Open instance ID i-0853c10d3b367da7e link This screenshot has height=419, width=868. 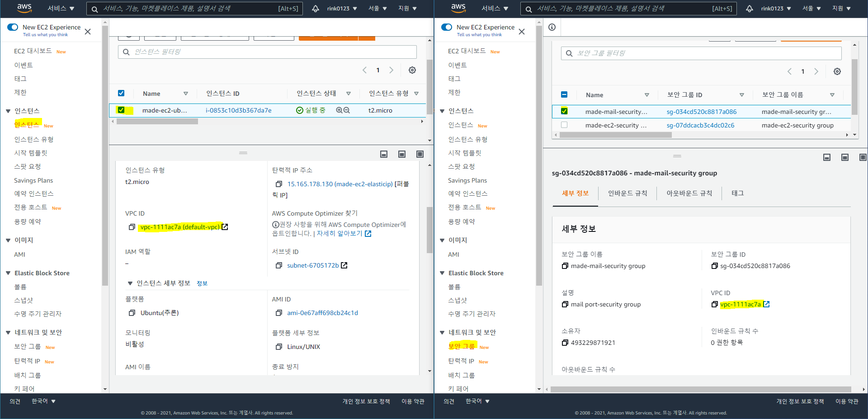[239, 110]
